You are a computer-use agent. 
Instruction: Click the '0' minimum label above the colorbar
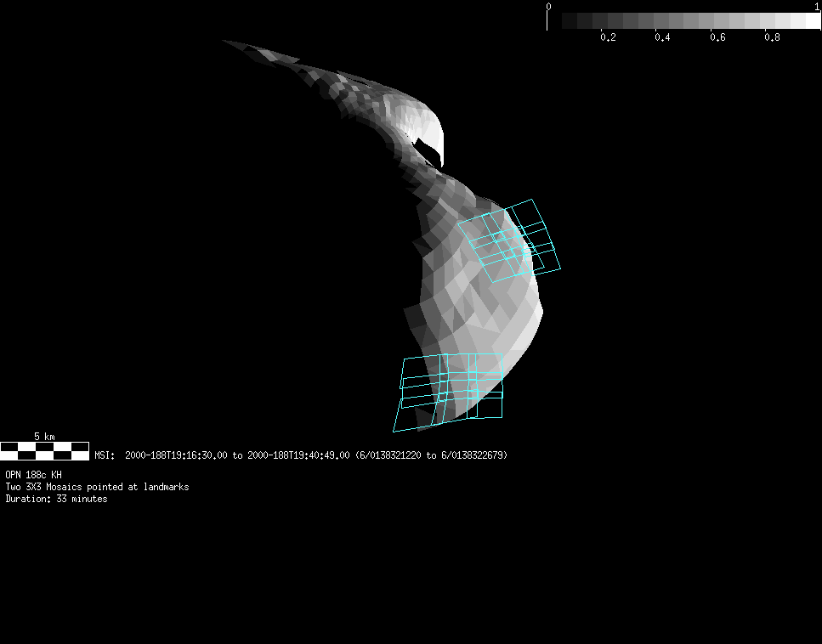click(548, 6)
